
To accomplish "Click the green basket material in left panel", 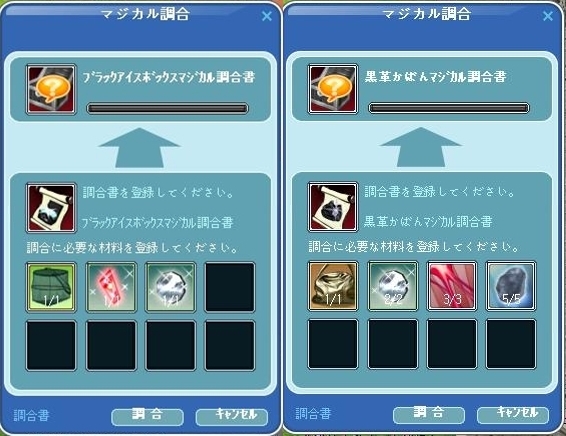I will click(51, 287).
